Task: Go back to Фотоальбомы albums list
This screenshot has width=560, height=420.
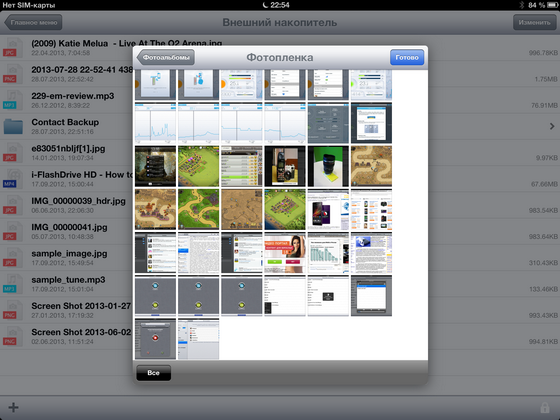Action: (x=166, y=58)
